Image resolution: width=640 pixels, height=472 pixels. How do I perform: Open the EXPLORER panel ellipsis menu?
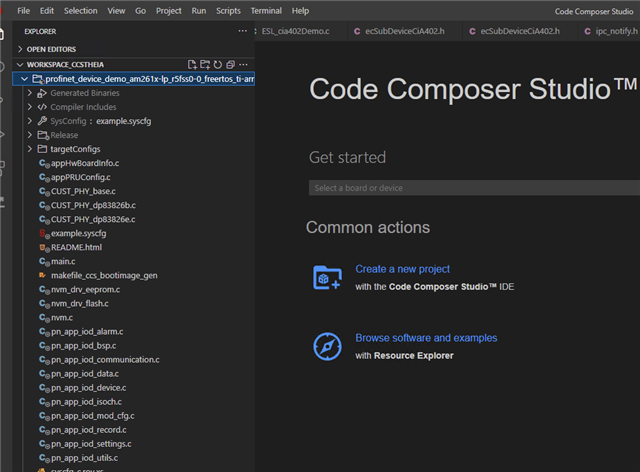point(242,31)
